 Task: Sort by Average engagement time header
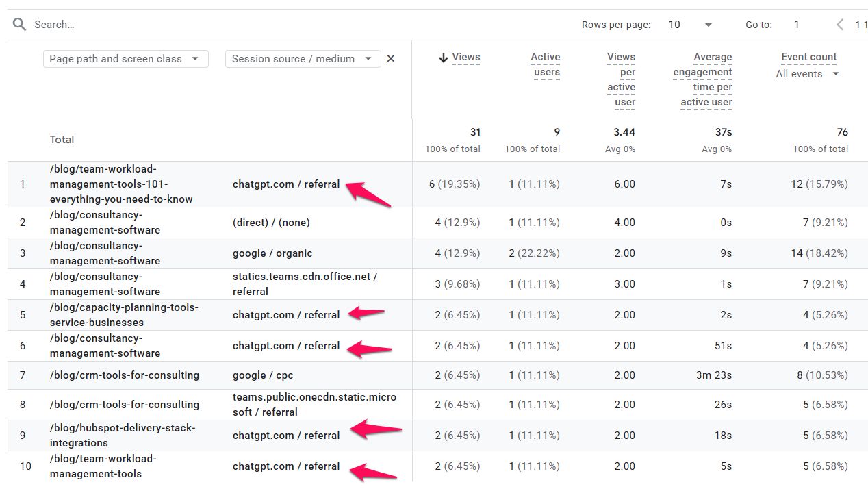coord(702,80)
